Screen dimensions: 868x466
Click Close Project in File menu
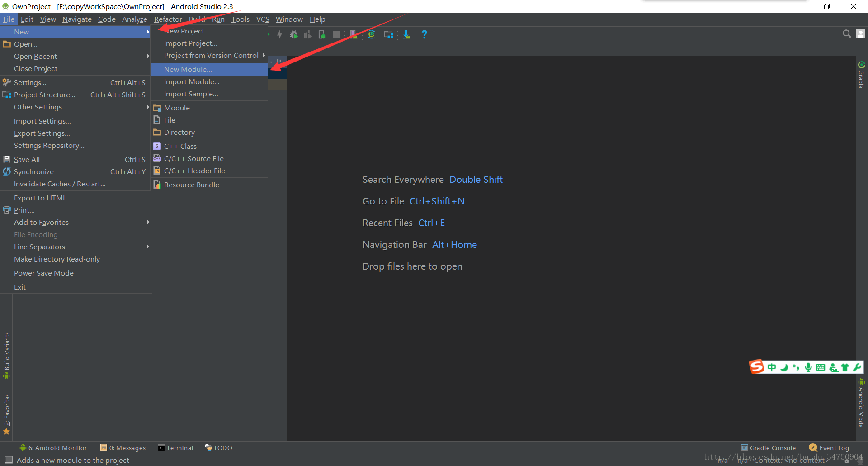coord(75,68)
